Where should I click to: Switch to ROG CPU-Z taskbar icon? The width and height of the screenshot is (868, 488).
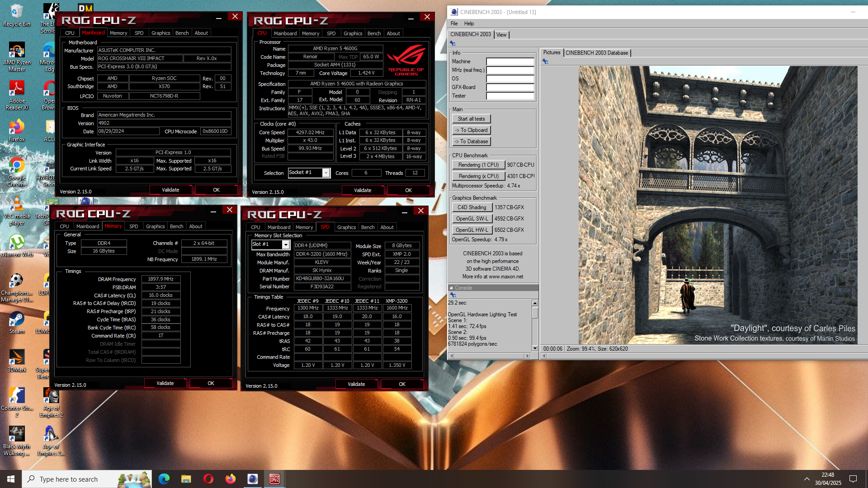[x=274, y=479]
